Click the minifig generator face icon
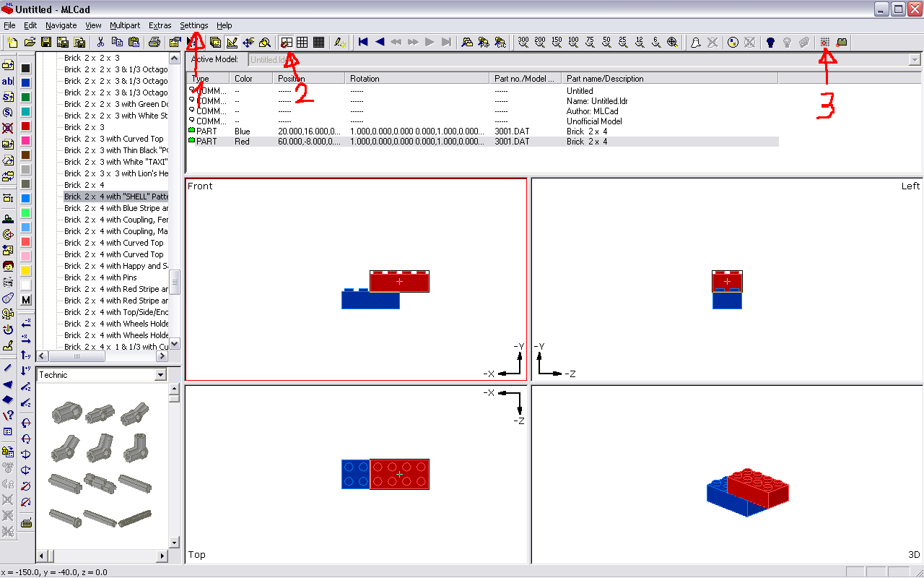The width and height of the screenshot is (924, 578). (8, 266)
